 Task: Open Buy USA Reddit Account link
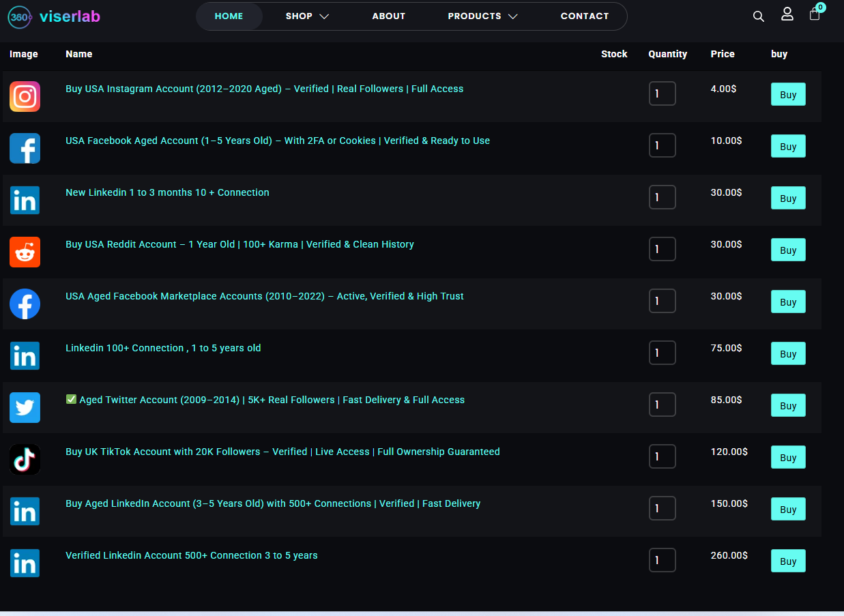coord(239,244)
